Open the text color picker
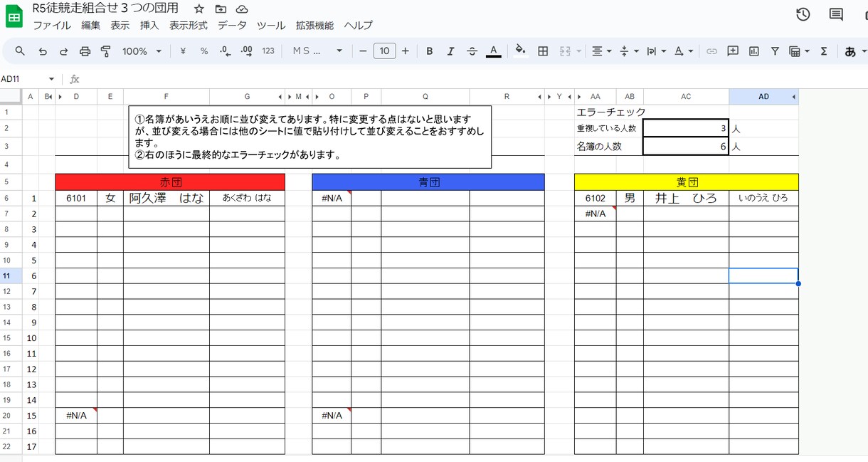Screen dimensions: 868x462 (493, 51)
